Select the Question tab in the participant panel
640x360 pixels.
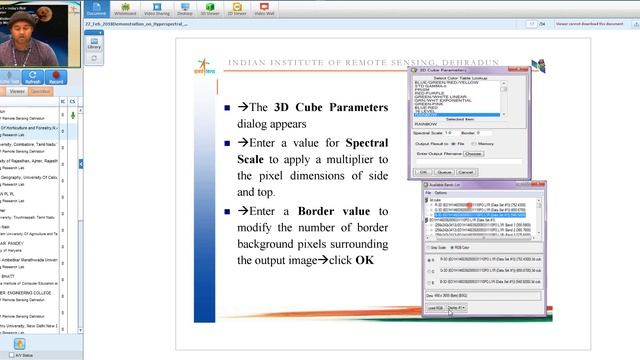pos(41,92)
